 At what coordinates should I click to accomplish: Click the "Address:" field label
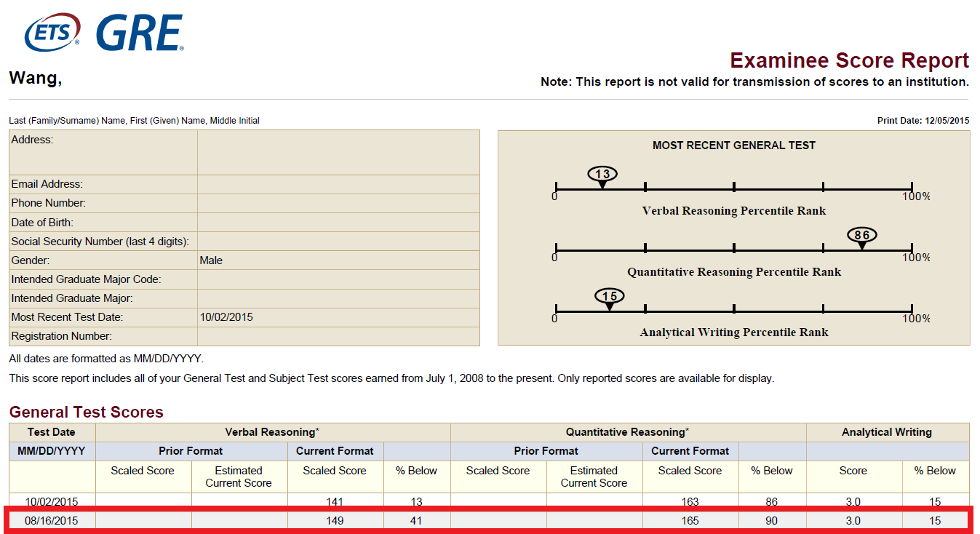coord(32,140)
